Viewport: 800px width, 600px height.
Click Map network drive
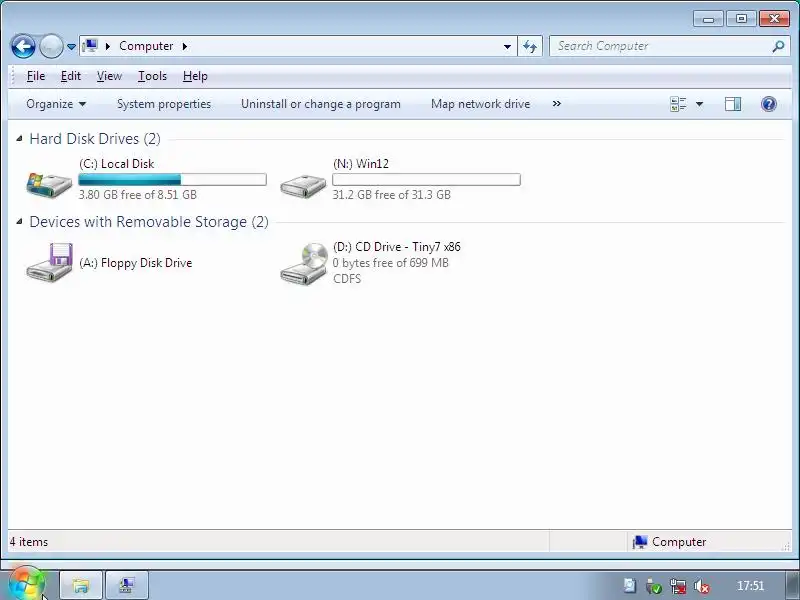pyautogui.click(x=480, y=104)
